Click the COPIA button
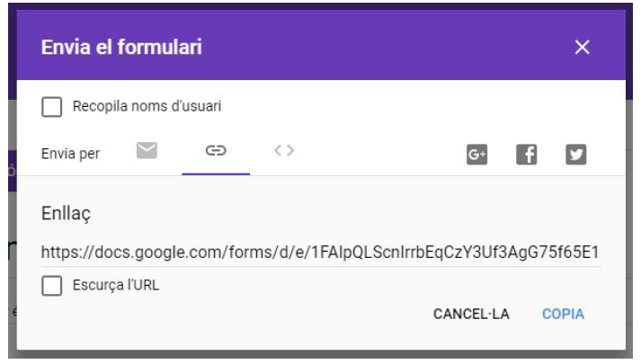The height and width of the screenshot is (364, 641). 563,314
